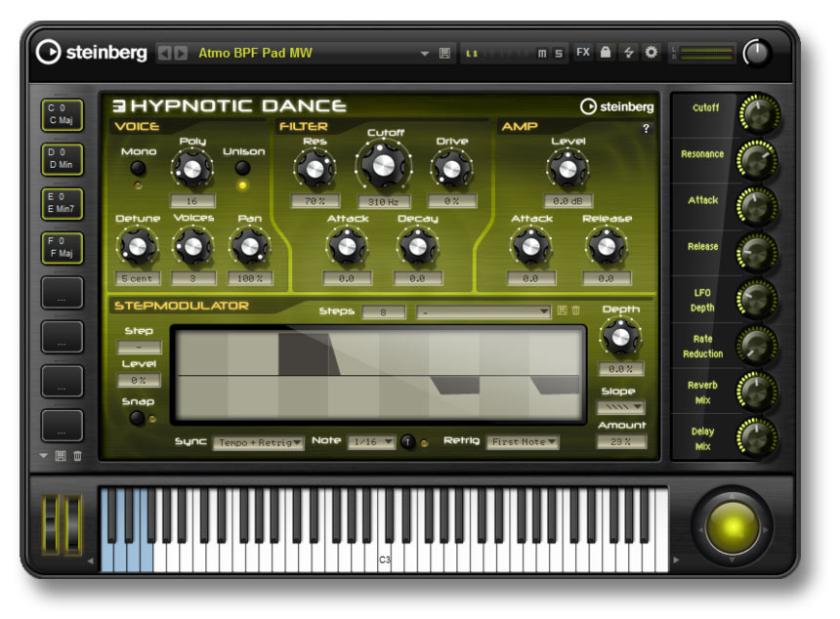Toggle the Mono switch in Voice section
The image size is (840, 619).
[139, 168]
